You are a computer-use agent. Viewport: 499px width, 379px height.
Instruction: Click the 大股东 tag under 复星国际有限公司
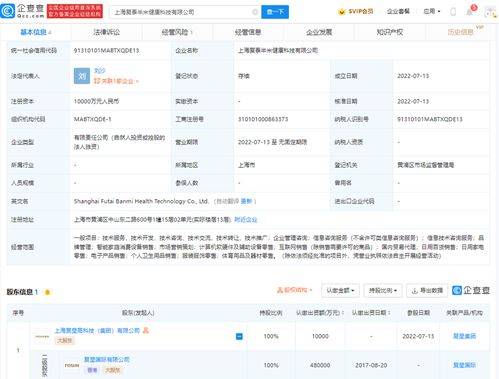click(112, 370)
